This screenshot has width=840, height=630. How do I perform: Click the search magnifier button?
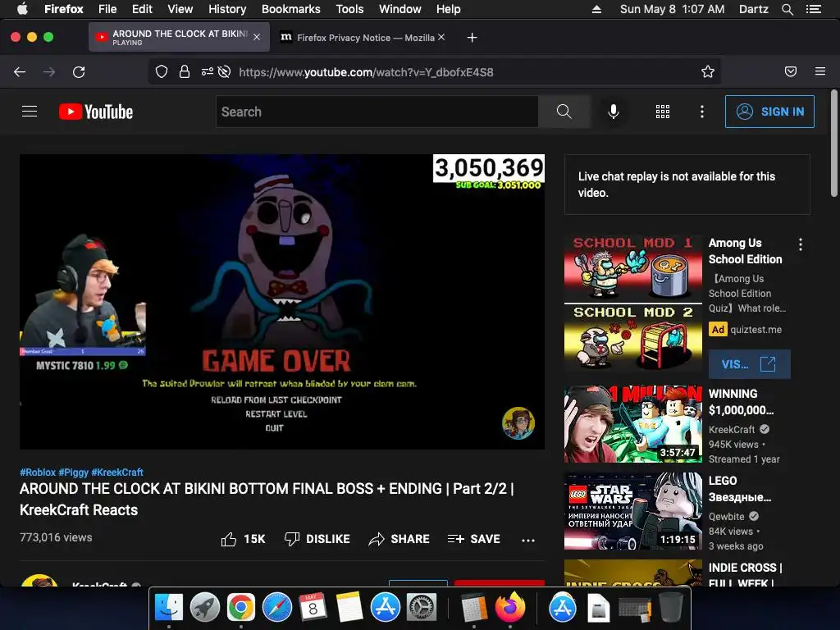[x=564, y=112]
